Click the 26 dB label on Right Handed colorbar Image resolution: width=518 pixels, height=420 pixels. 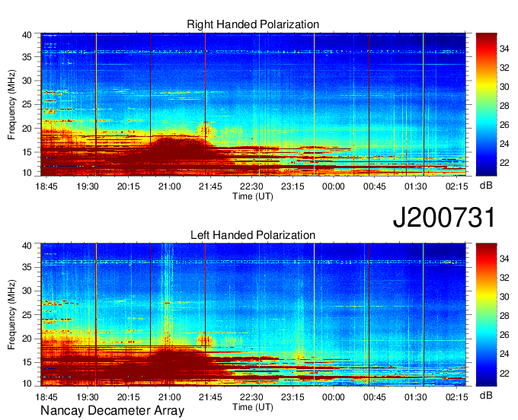[504, 125]
